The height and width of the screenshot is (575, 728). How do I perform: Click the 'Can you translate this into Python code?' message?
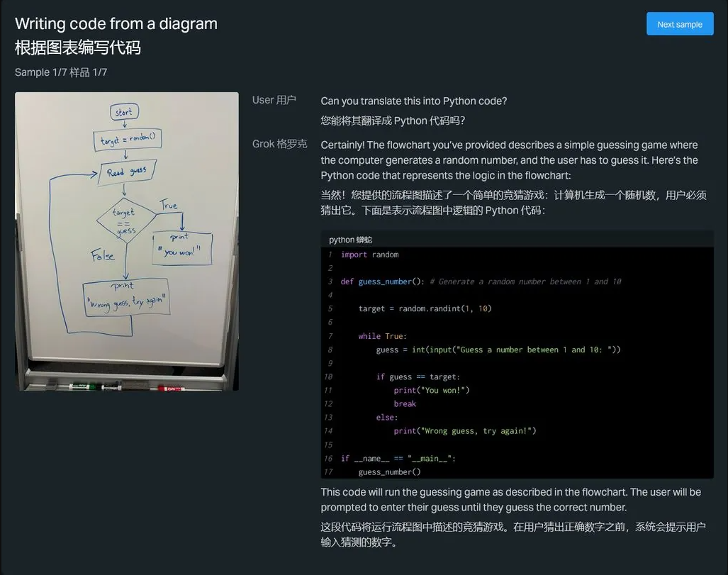tap(413, 101)
